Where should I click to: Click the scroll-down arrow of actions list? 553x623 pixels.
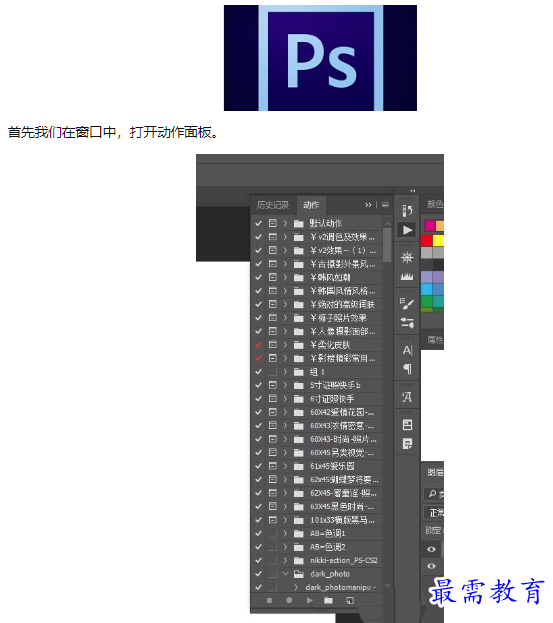pyautogui.click(x=387, y=585)
